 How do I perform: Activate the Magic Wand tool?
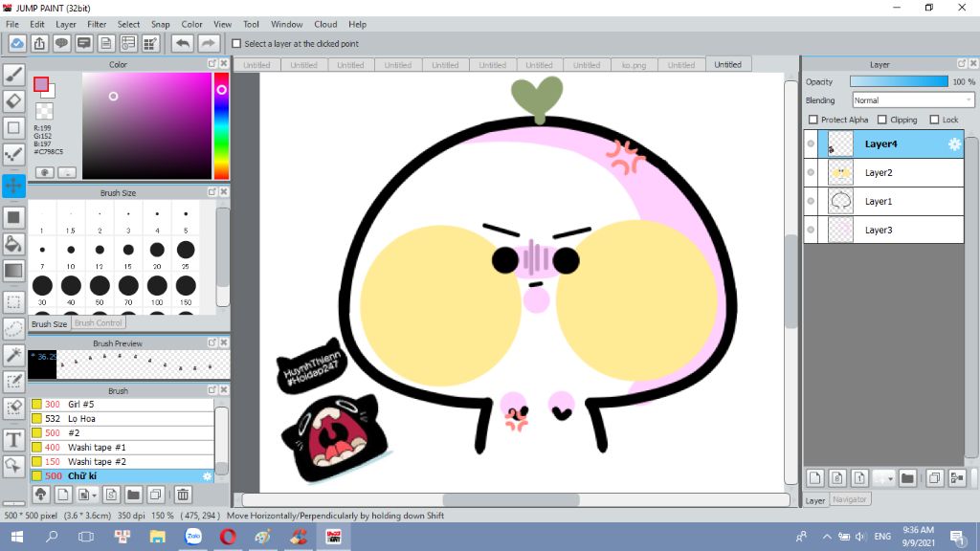pyautogui.click(x=14, y=355)
